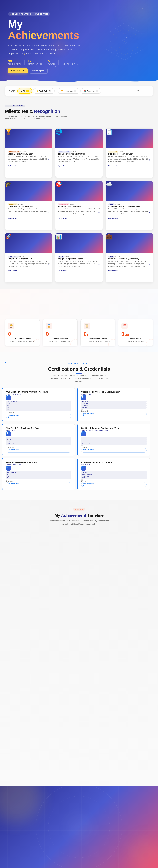
Task: View credential for Meta Front-End Developer Certificate
Action: (x=38, y=450)
